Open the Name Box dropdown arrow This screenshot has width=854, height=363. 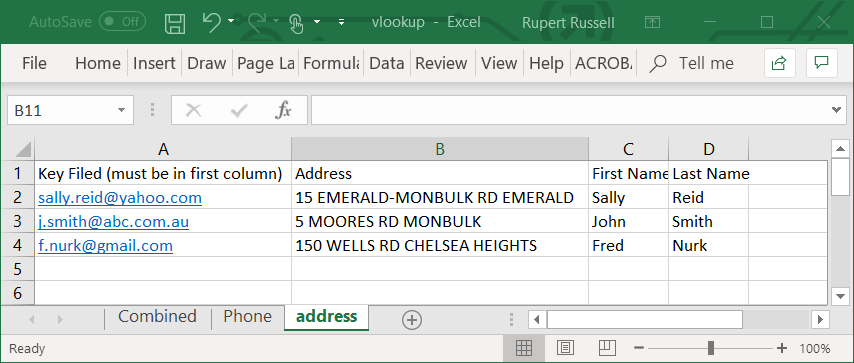tap(121, 111)
